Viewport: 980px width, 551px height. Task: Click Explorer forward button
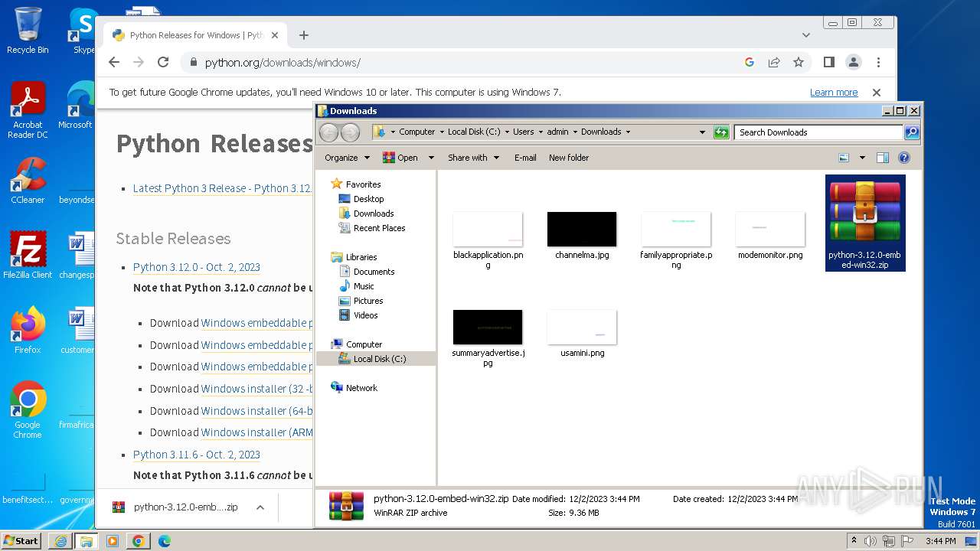coord(350,132)
